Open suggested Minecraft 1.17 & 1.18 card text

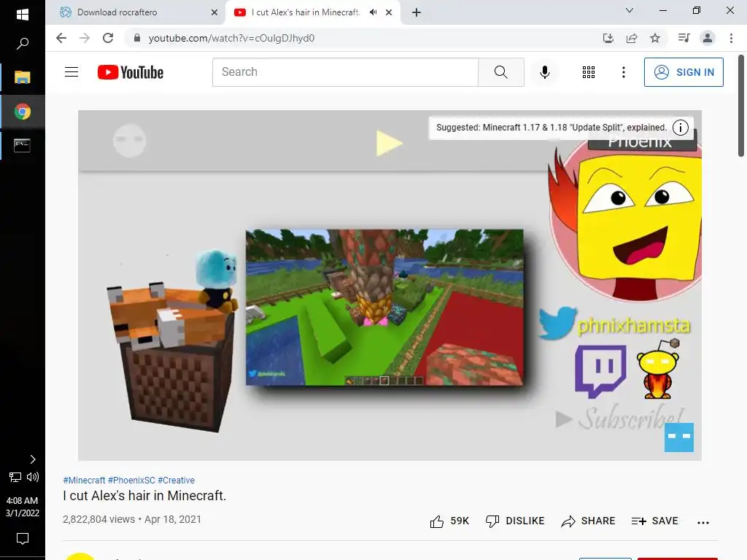551,128
